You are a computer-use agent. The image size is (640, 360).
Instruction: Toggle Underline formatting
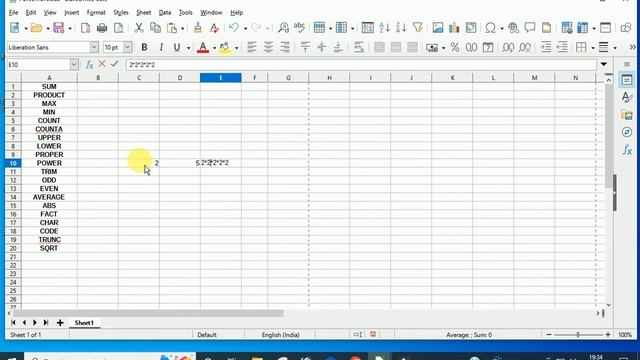pyautogui.click(x=177, y=47)
